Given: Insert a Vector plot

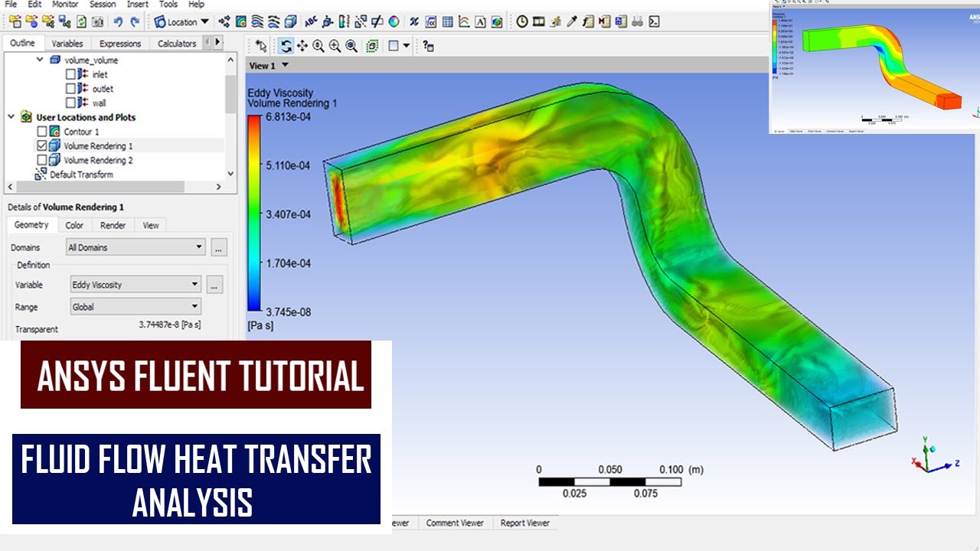Looking at the screenshot, I should pos(224,22).
